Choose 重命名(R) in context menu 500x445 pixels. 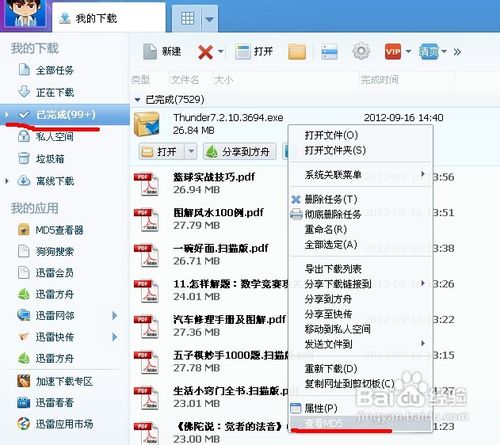[326, 230]
